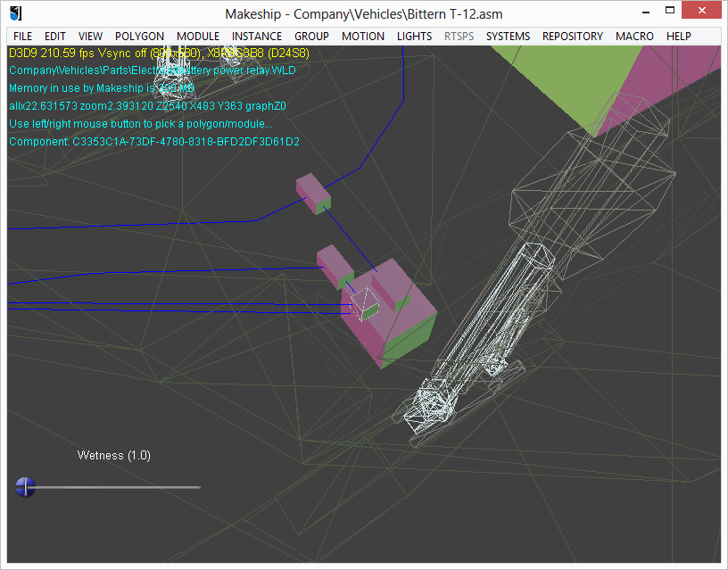This screenshot has height=570, width=728.
Task: Open the MOTION menu
Action: pos(362,37)
